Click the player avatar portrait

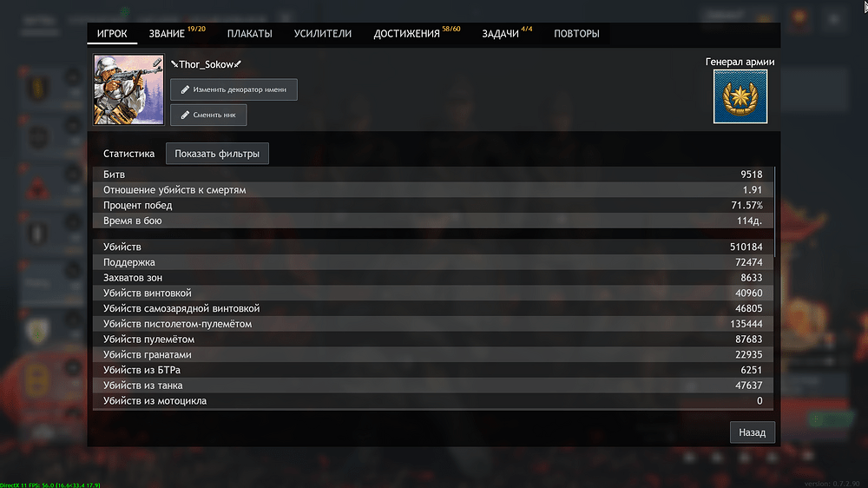tap(128, 90)
